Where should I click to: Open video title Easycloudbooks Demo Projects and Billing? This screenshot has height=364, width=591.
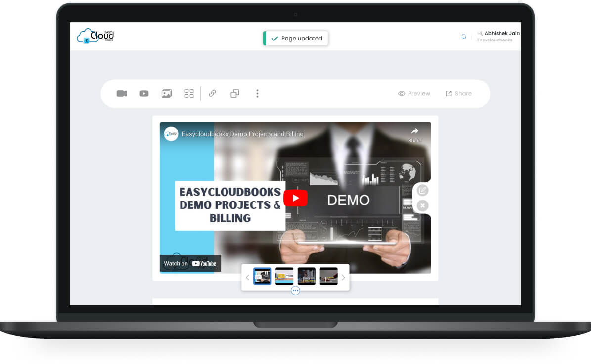click(x=242, y=134)
